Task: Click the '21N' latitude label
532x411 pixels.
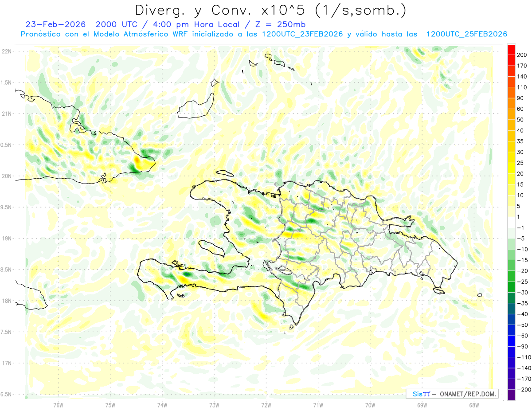Action: tap(7, 114)
